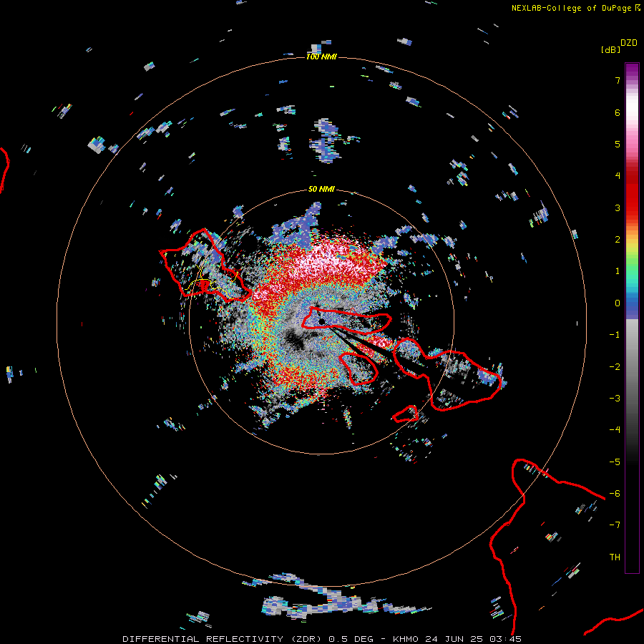The height and width of the screenshot is (644, 644).
Task: Click the 4 value on the color scale
Action: [x=618, y=176]
